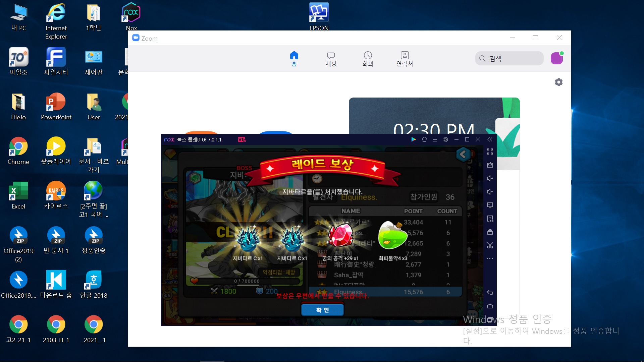Click the hexagonal back arrow in game

[463, 155]
